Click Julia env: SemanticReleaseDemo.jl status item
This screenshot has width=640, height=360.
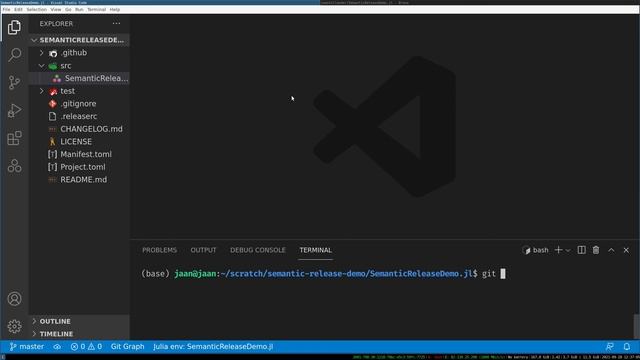(x=213, y=347)
